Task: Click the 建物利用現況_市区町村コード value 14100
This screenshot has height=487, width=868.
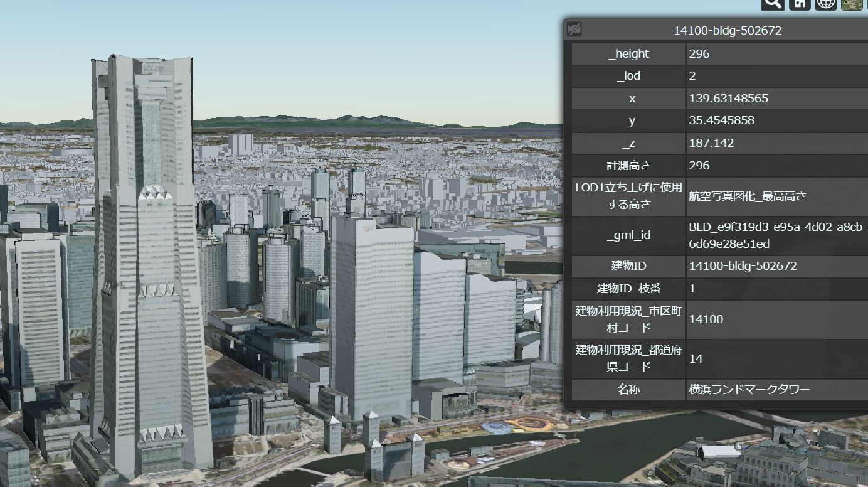Action: (x=706, y=319)
